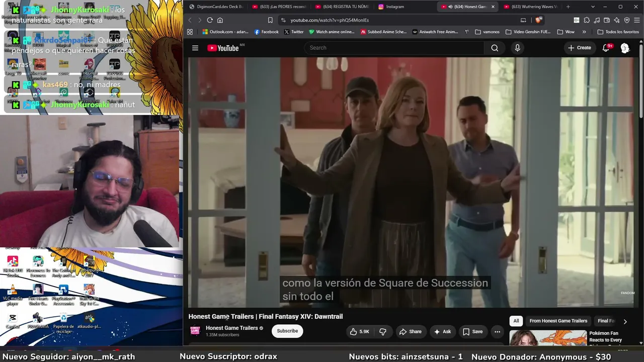Go to the browser home page
This screenshot has width=644, height=362.
(x=220, y=20)
